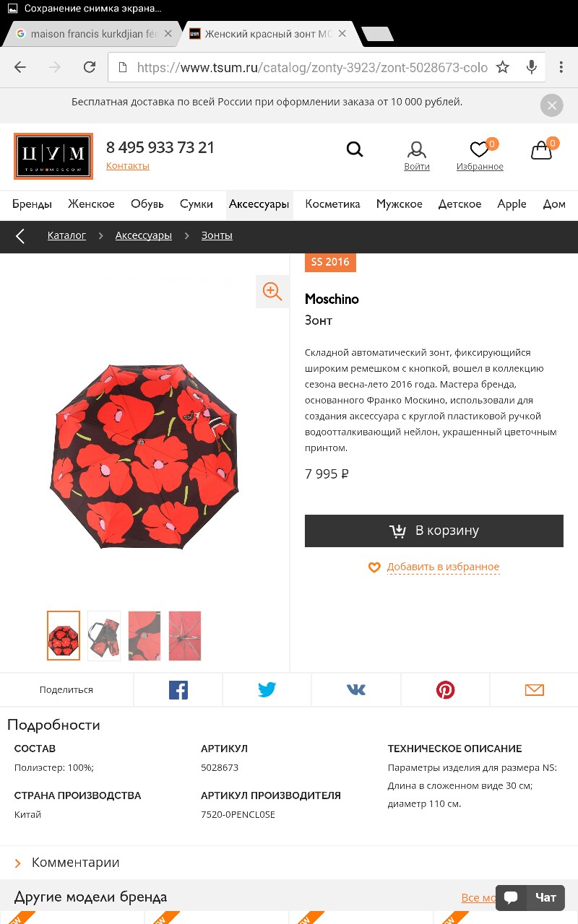
Task: Go back using breadcrumb arrow chevron
Action: click(x=20, y=236)
